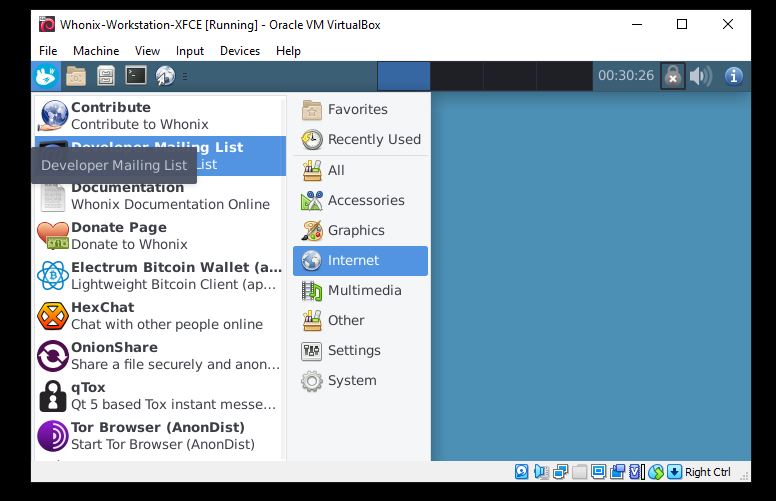Screen dimensions: 776x501
Task: Open VirtualBox Input menu
Action: [190, 51]
